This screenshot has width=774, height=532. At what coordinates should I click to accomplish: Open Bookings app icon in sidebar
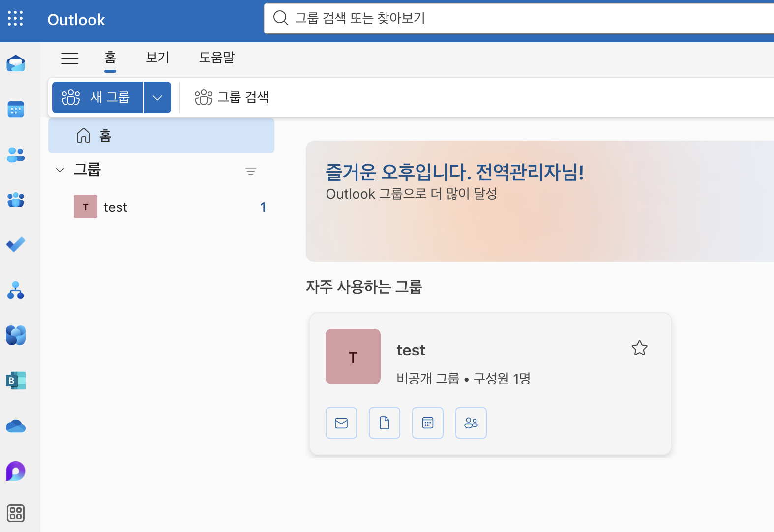16,381
